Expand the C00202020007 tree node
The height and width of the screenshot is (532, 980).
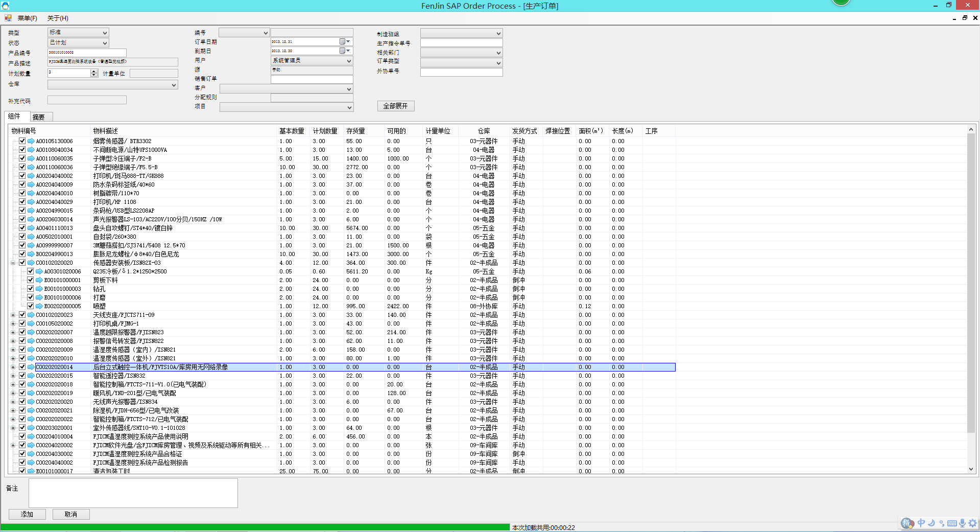[13, 332]
